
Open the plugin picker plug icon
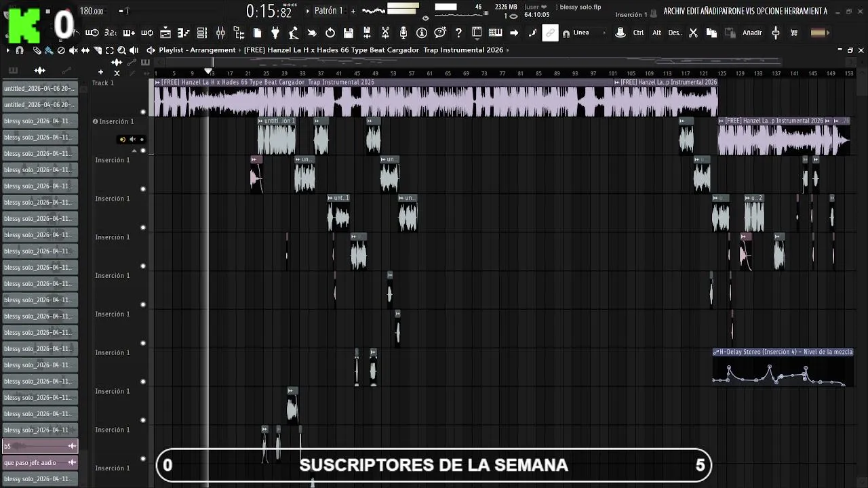coord(275,33)
